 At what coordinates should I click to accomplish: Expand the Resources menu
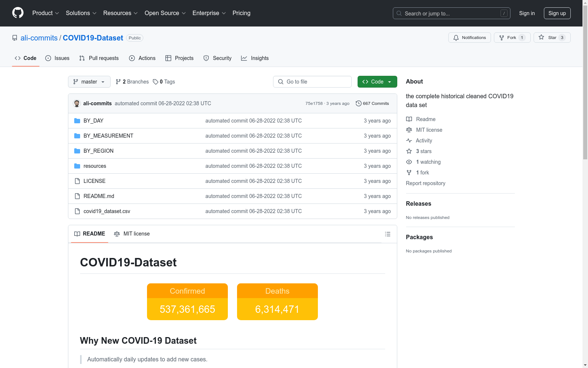pos(121,13)
